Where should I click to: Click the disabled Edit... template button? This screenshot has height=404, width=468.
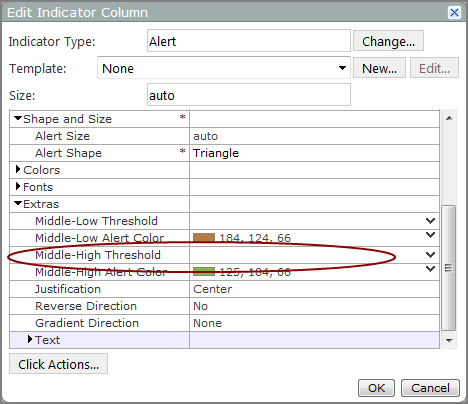coord(434,68)
